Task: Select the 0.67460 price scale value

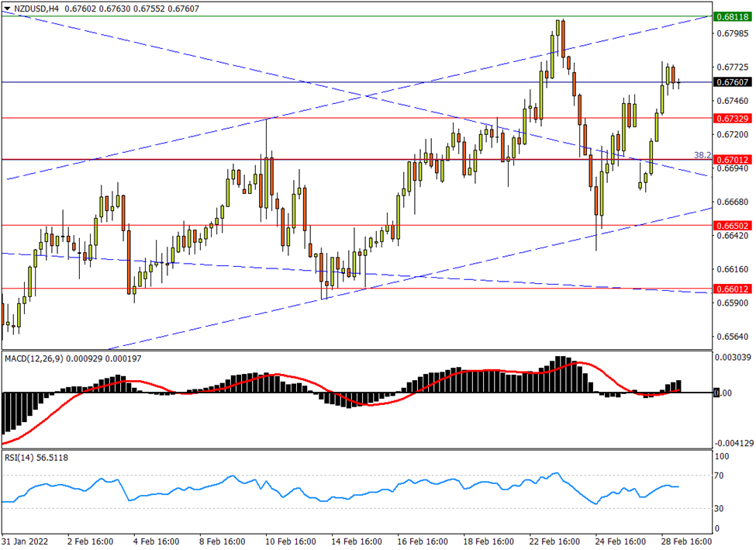Action: point(733,101)
